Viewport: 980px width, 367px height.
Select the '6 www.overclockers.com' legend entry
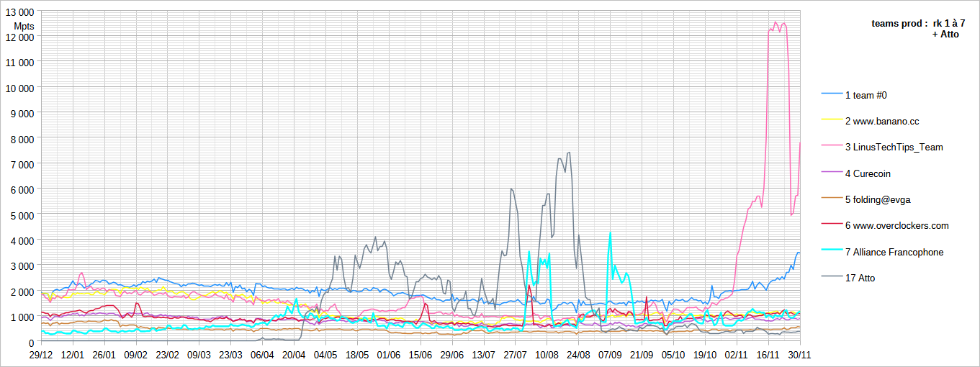(x=896, y=226)
